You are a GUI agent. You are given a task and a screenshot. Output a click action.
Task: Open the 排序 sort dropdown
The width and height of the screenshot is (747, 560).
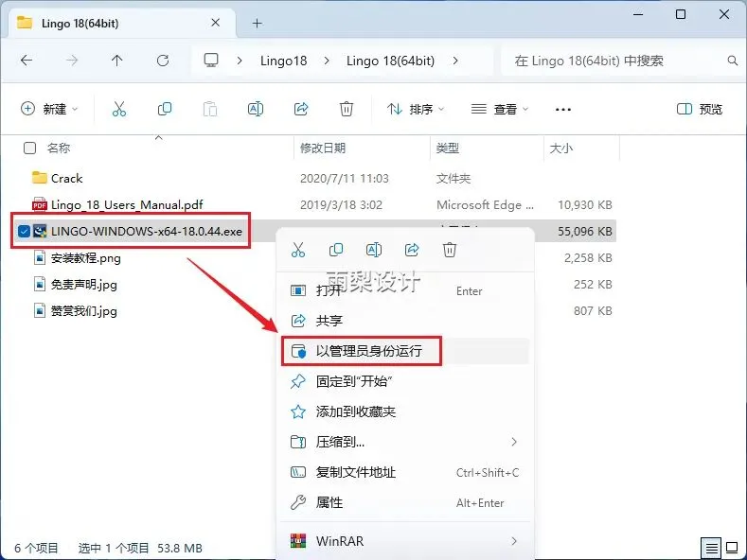point(416,109)
